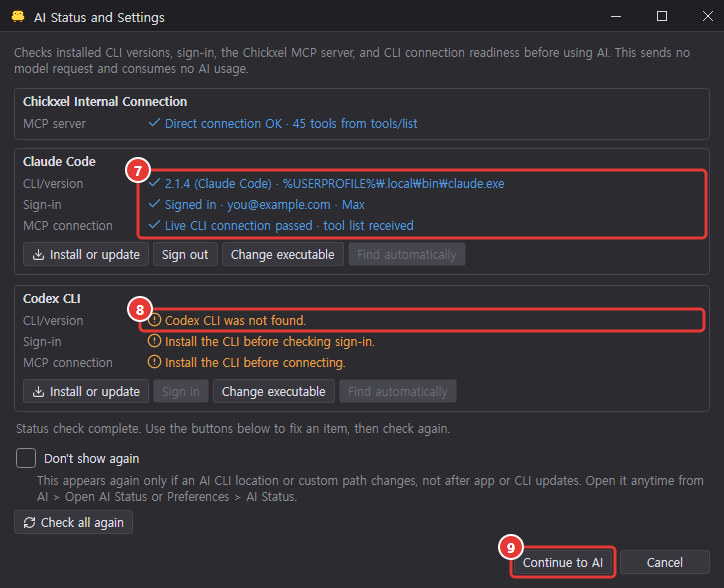
Task: Click the 'Don't show again' label text
Action: tap(91, 458)
